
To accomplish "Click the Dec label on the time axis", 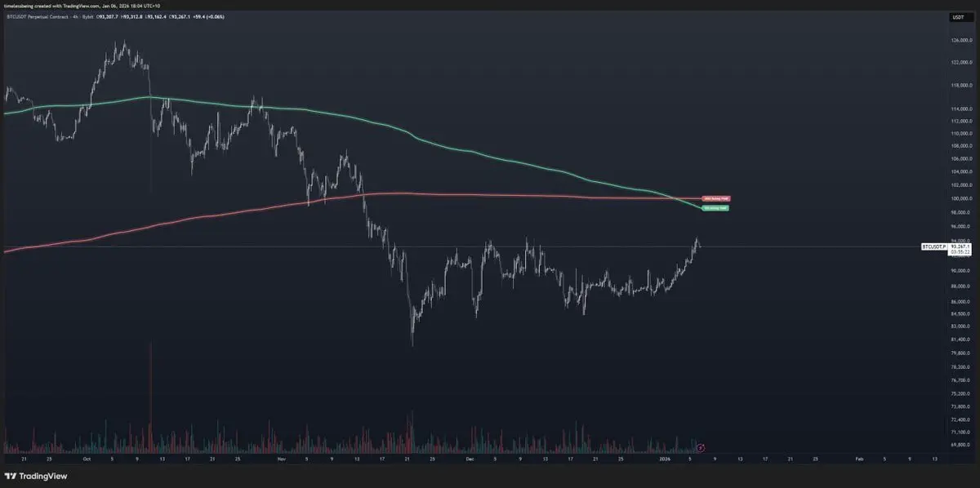I will click(470, 459).
